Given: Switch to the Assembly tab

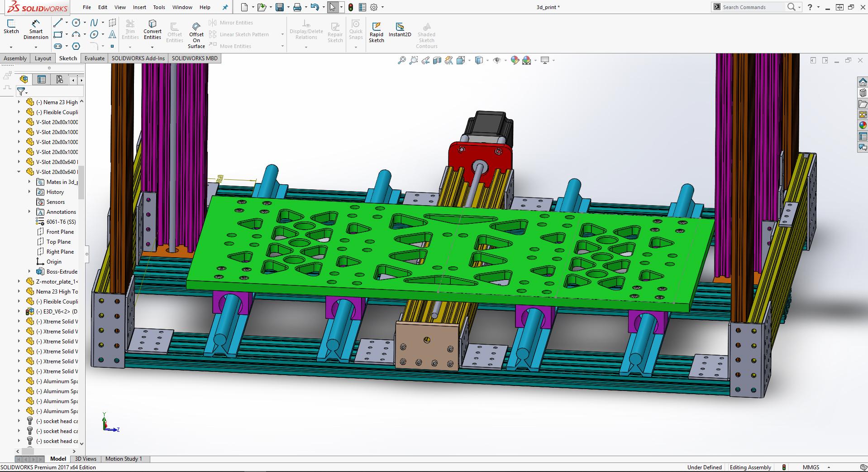Looking at the screenshot, I should 15,58.
